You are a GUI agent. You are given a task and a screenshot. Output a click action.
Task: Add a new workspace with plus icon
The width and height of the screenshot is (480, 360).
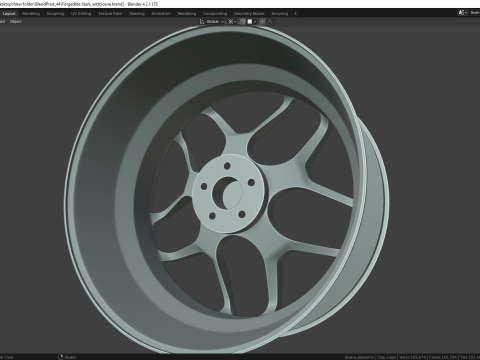point(295,14)
